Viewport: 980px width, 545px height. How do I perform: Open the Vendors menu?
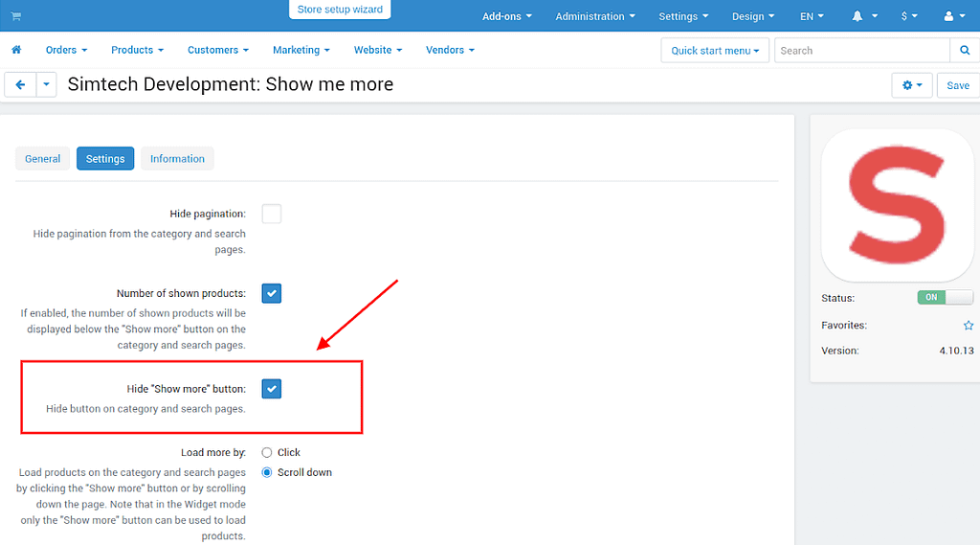pos(450,50)
